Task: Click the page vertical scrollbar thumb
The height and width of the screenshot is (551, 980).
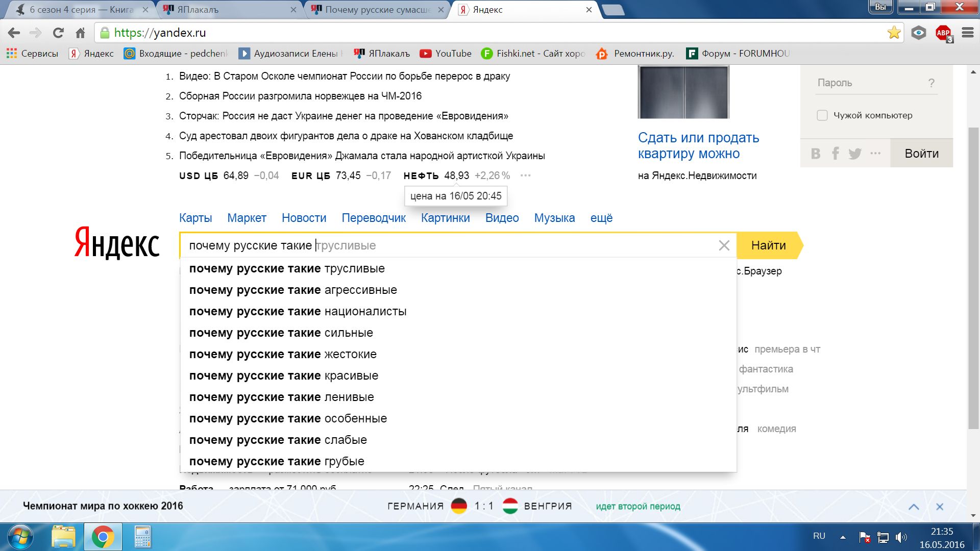Action: (x=973, y=278)
